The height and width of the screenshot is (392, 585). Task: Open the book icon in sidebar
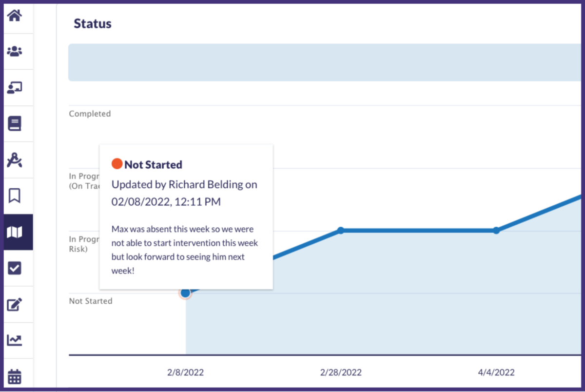15,123
